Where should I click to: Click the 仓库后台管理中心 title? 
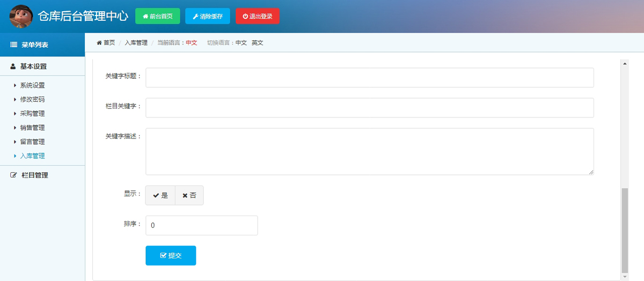coord(83,16)
